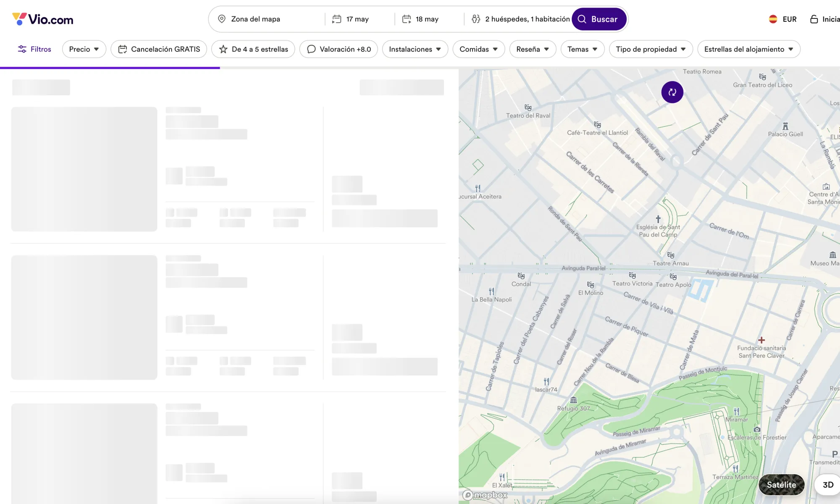Click the Zona del mapa destination field
The height and width of the screenshot is (504, 840).
tap(269, 19)
